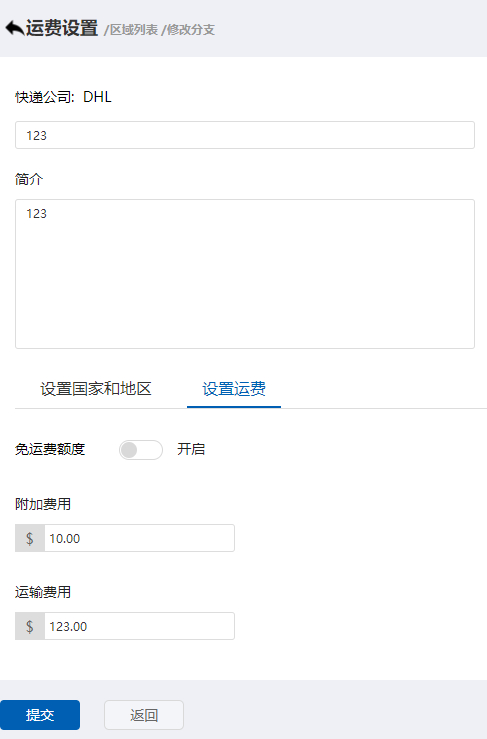Toggle the 免运费额度 switch
The height and width of the screenshot is (739, 487).
(140, 450)
